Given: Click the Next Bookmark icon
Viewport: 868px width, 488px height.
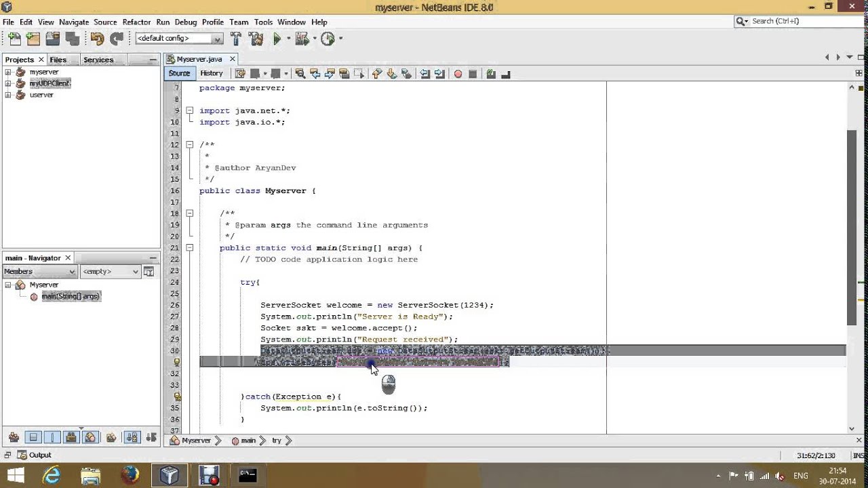Looking at the screenshot, I should point(391,73).
